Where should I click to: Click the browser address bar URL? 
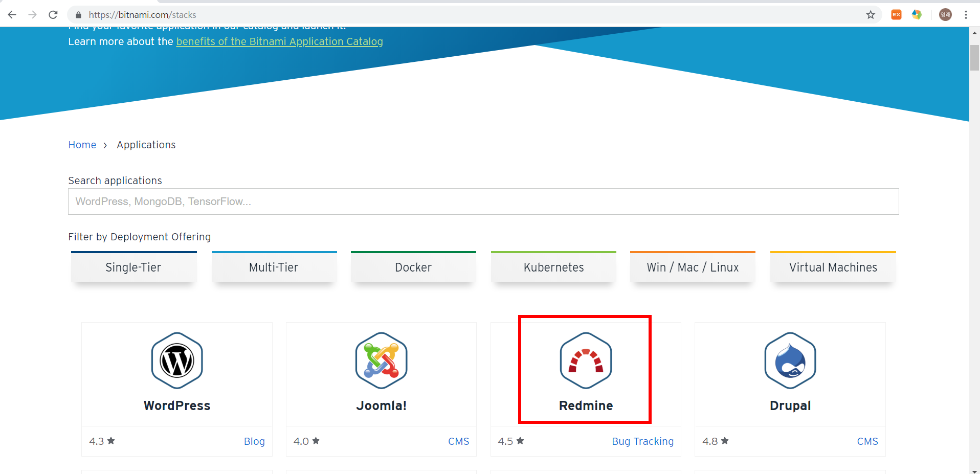[x=143, y=15]
